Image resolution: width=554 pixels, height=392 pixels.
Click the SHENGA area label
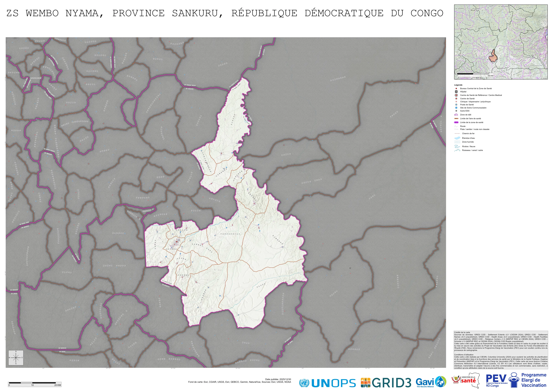184,275
